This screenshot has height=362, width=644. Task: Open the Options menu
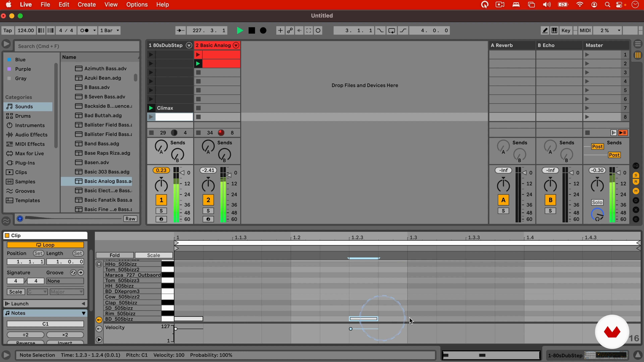(x=137, y=5)
